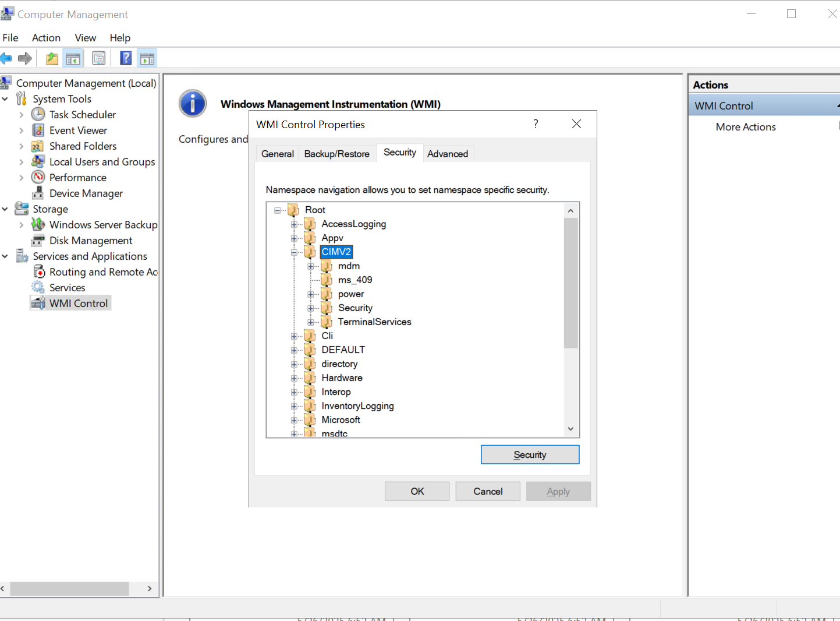Open the blue Help question-mark toolbar icon
The image size is (840, 621).
tap(126, 58)
